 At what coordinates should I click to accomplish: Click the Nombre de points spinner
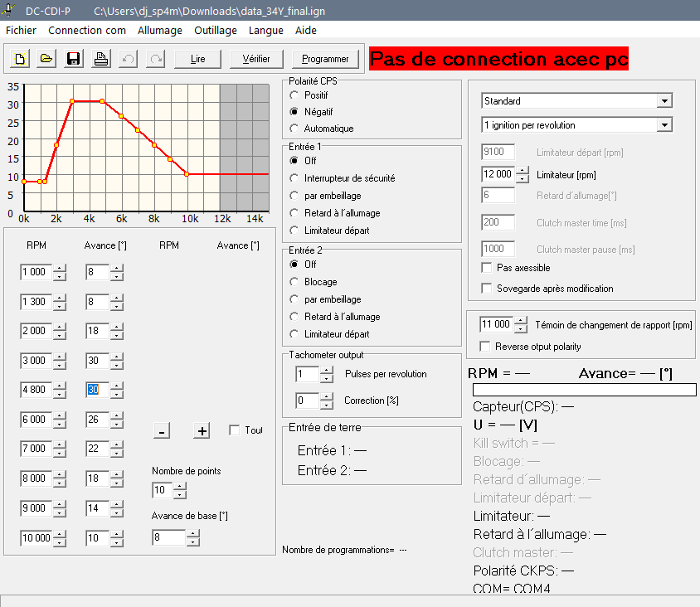click(180, 491)
